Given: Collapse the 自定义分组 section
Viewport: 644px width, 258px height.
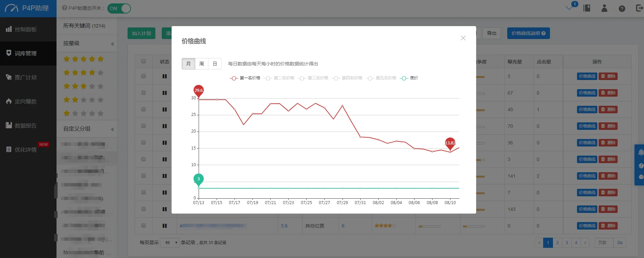Looking at the screenshot, I should (112, 129).
